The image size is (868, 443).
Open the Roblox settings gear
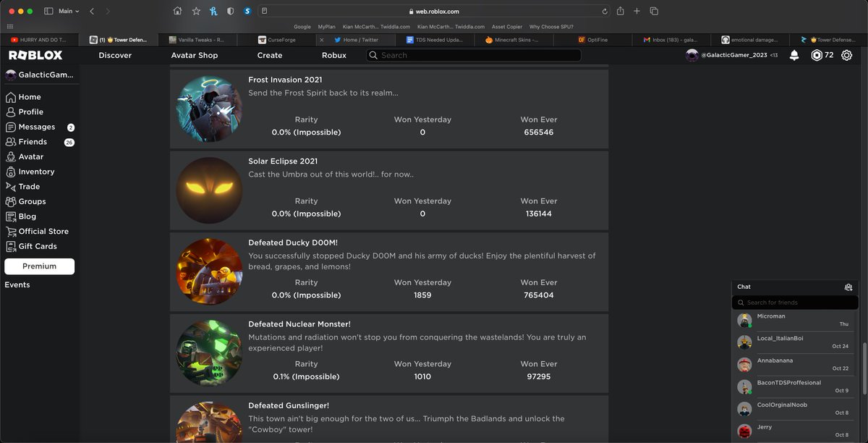pyautogui.click(x=846, y=55)
